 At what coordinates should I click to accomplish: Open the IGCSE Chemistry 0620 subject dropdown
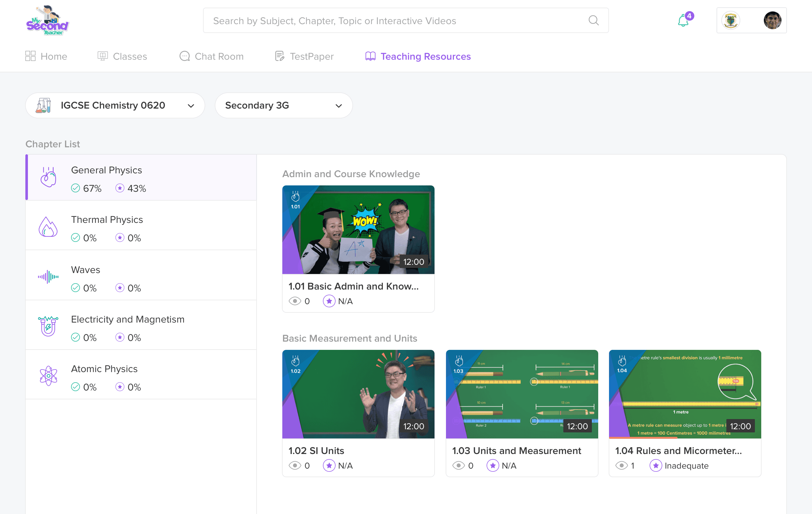tap(115, 105)
